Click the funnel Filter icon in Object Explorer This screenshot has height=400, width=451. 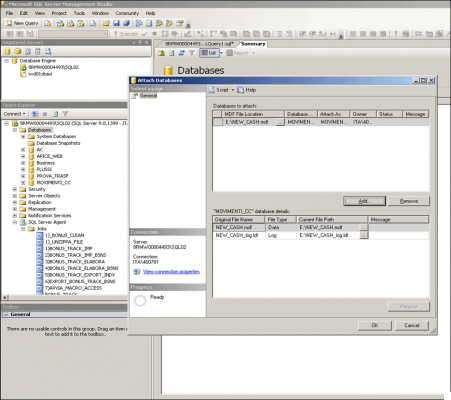tap(65, 114)
